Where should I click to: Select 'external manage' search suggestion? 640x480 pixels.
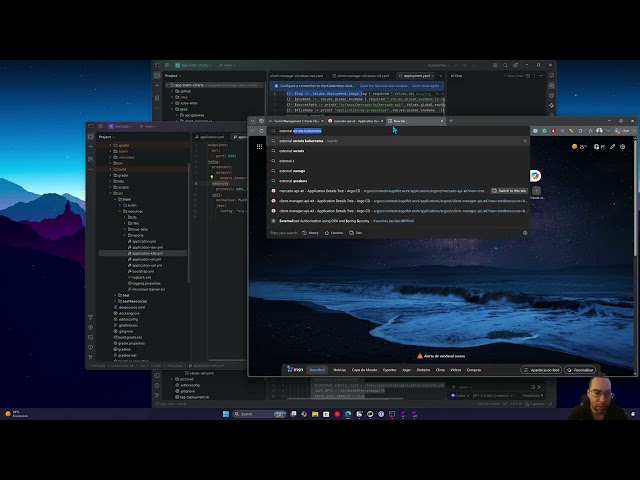point(398,171)
